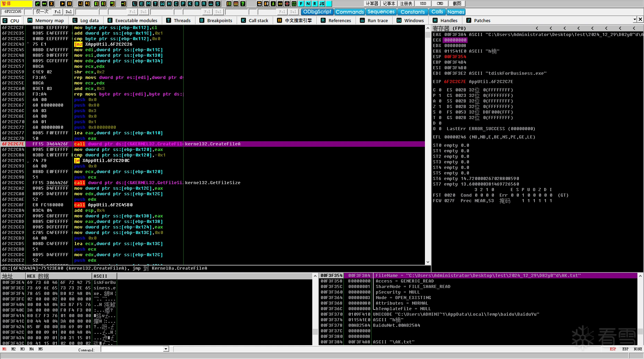Click the Commands plugin button
Viewport: 644px width, 359px height.
pos(350,12)
